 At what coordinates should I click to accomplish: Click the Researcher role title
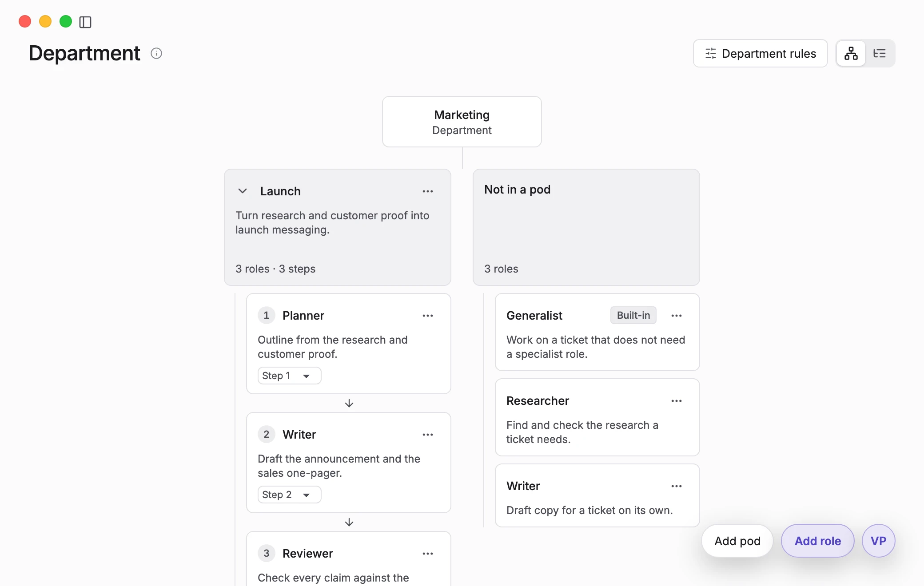(538, 401)
